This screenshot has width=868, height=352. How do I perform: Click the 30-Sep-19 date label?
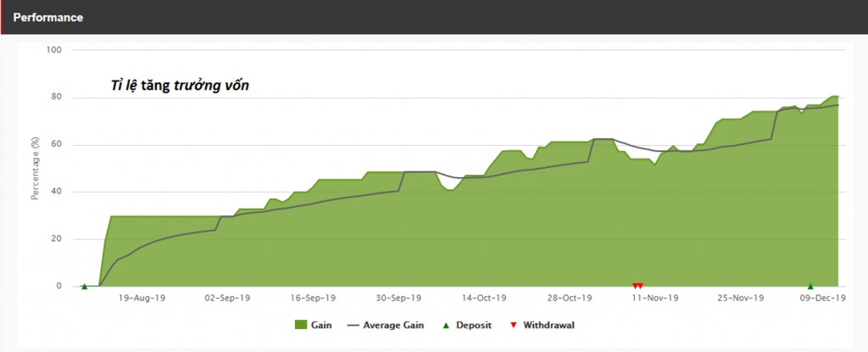tap(398, 299)
